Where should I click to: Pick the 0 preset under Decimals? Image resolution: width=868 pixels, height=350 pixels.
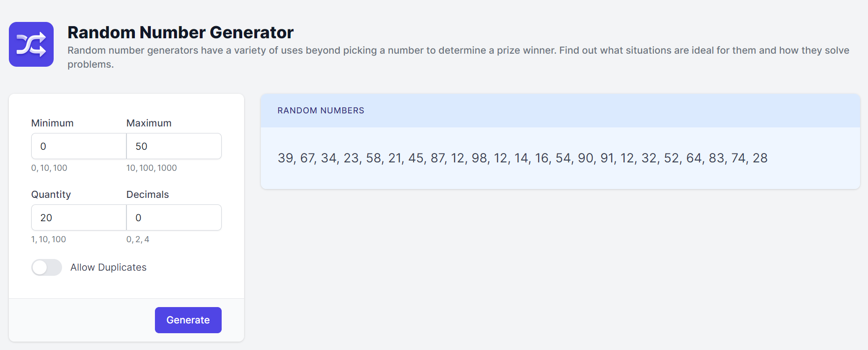click(129, 239)
